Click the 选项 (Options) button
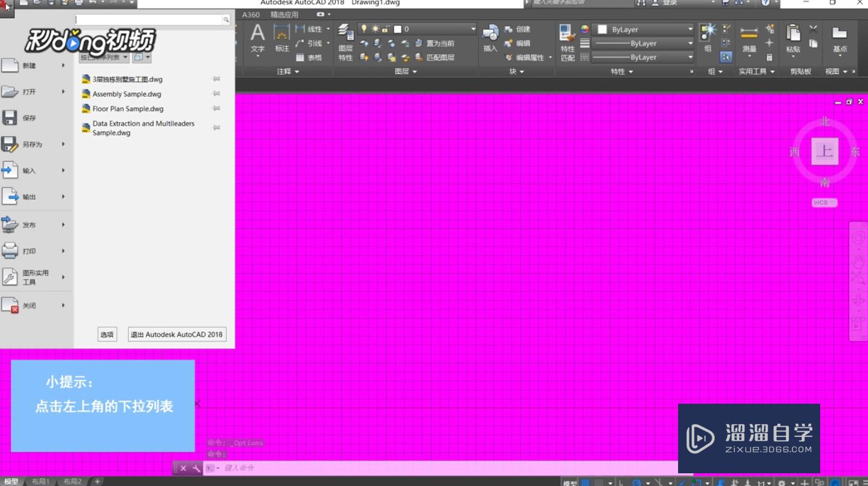This screenshot has width=868, height=486. click(x=107, y=334)
